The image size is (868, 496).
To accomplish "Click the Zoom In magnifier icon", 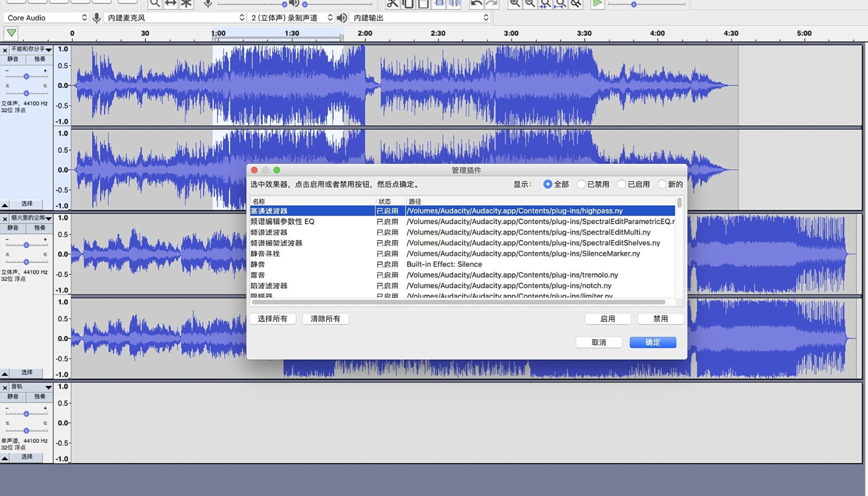I will coord(514,3).
